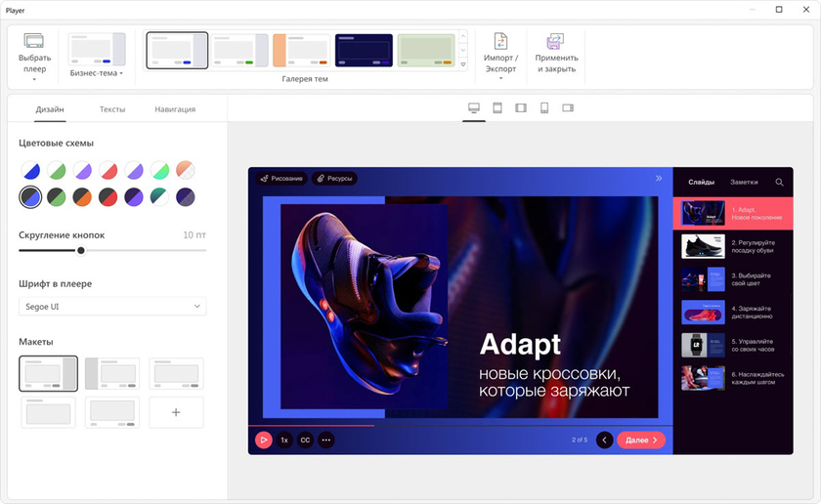This screenshot has height=504, width=821.
Task: Switch to smartphone portrait preview icon
Action: coord(544,107)
